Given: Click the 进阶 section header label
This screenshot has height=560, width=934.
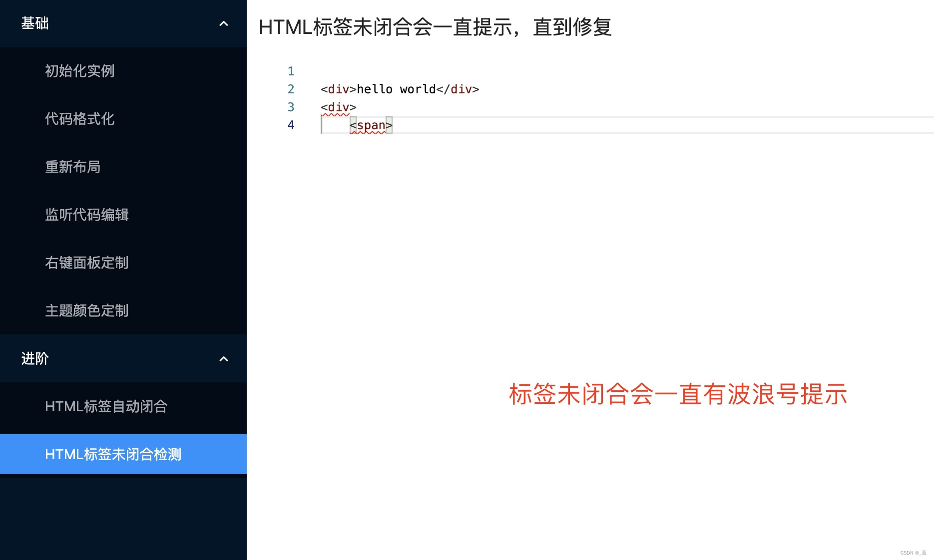Looking at the screenshot, I should [x=35, y=358].
